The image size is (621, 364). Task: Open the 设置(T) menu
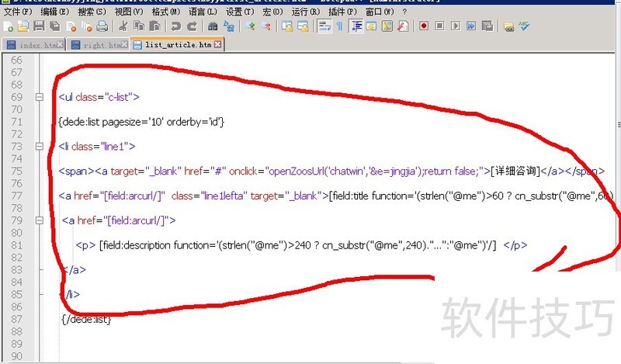click(x=240, y=12)
